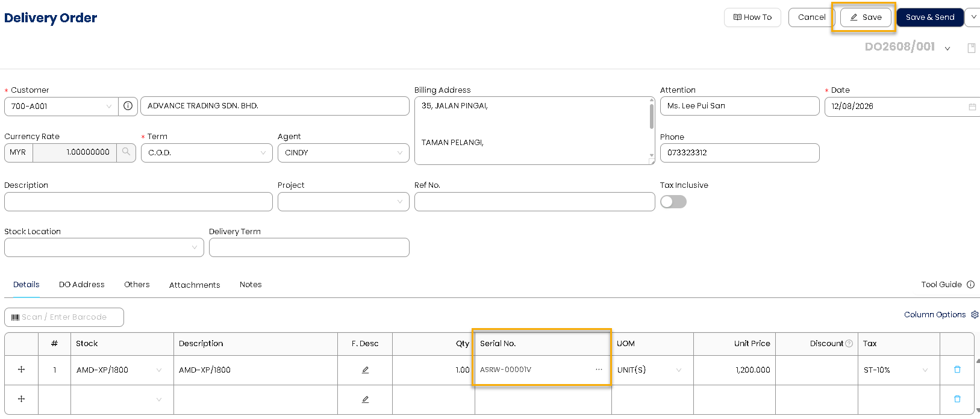Open serial number picker ellipsis
The height and width of the screenshot is (419, 980).
point(599,370)
